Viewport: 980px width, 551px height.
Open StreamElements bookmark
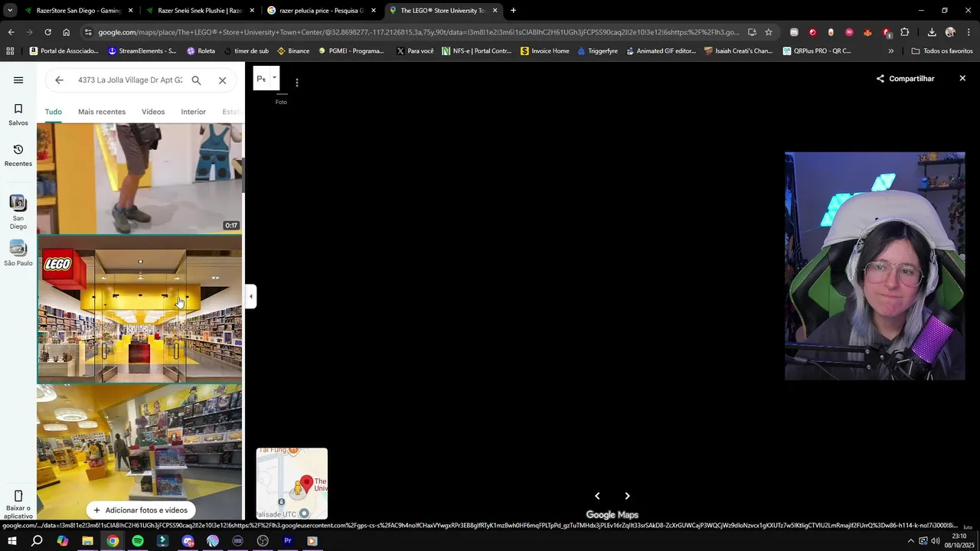pyautogui.click(x=142, y=51)
